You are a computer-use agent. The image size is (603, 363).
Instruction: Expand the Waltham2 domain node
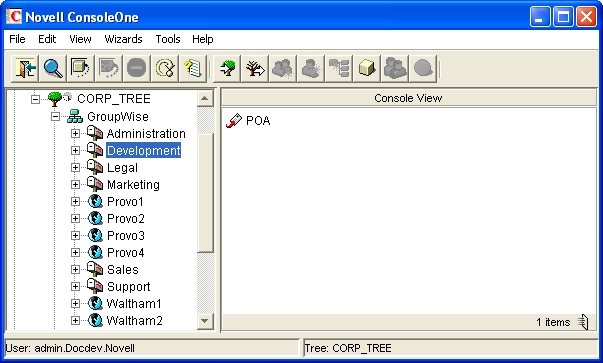coord(75,320)
